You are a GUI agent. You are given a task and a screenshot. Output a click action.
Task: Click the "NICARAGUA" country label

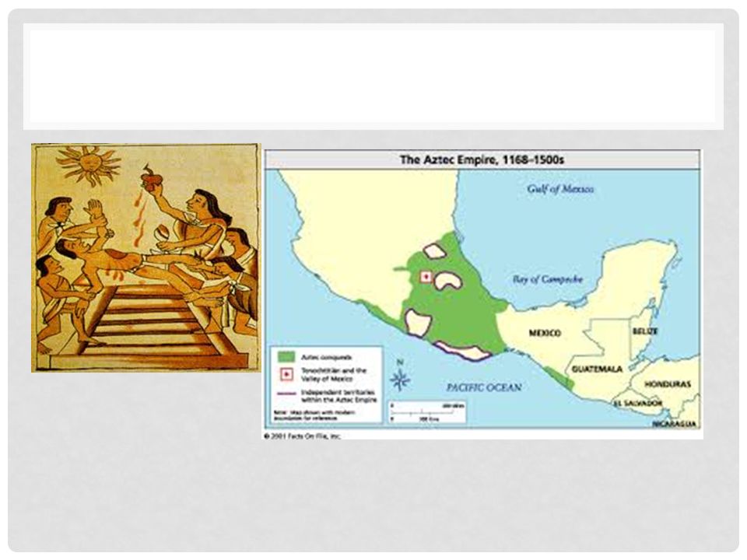click(674, 423)
